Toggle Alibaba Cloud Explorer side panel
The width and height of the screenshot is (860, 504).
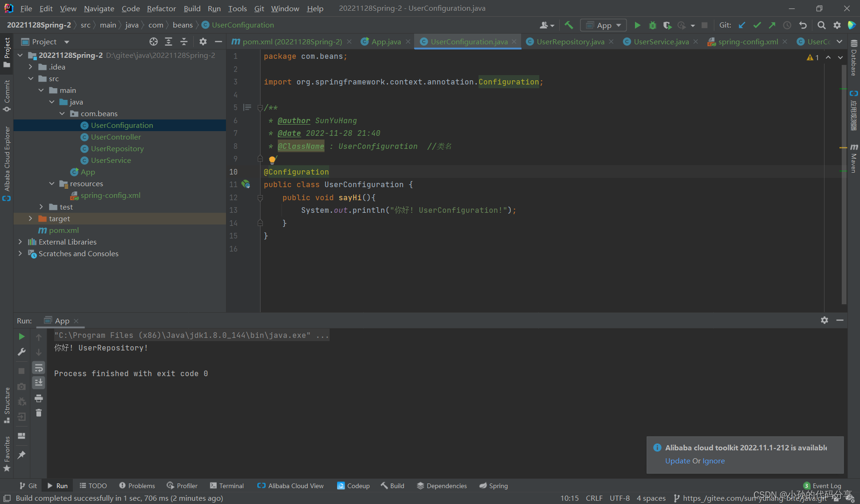point(7,163)
